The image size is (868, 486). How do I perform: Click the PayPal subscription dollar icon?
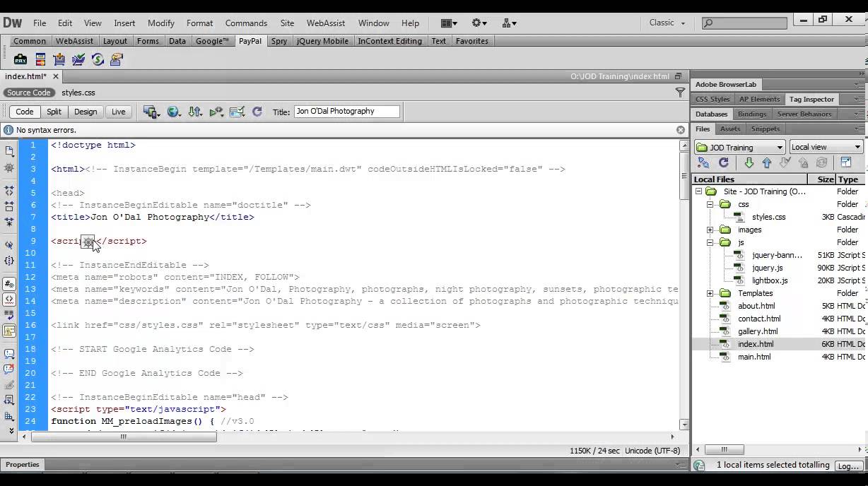tap(98, 59)
